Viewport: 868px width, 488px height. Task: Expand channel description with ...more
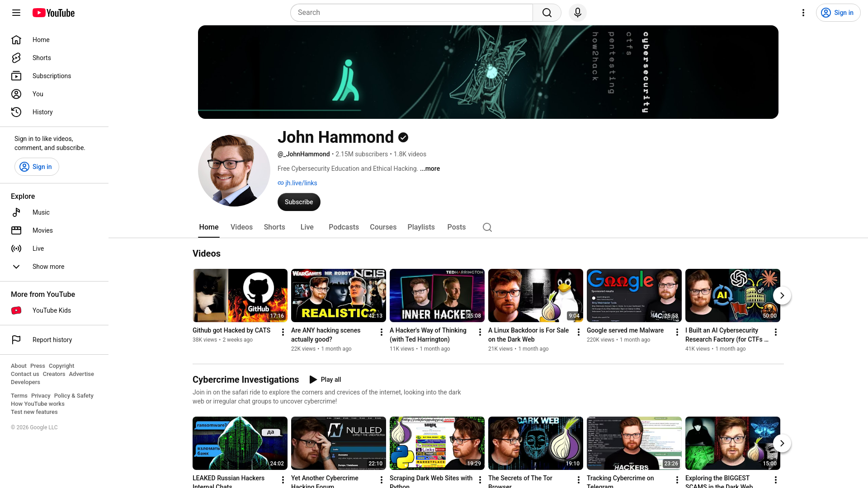pyautogui.click(x=430, y=169)
